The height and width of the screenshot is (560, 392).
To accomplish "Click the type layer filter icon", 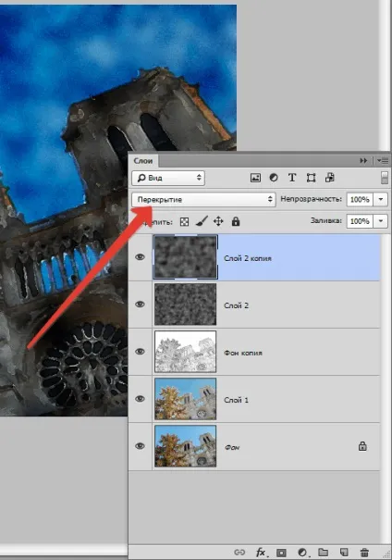I will point(292,178).
